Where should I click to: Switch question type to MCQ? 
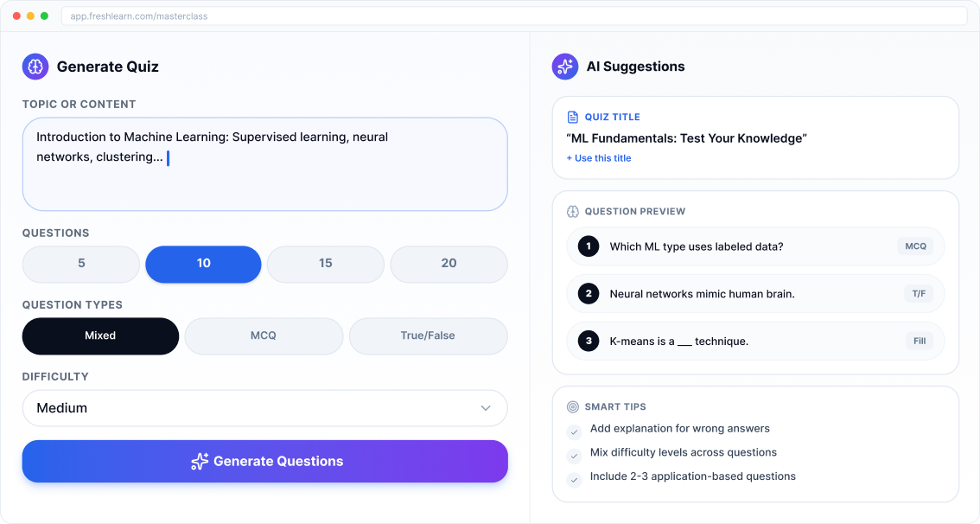(x=264, y=335)
